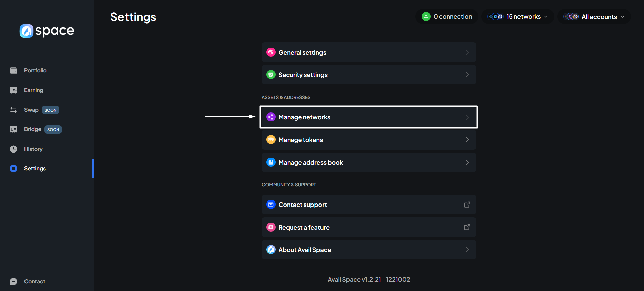Expand the All accounts dropdown
Screen dimensions: 644x291
[594, 17]
